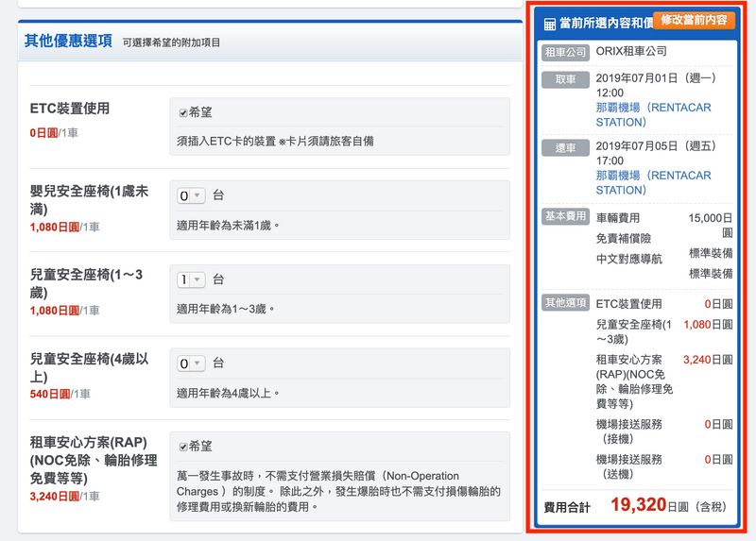Screen dimensions: 756x541
Task: Click the 540日圓/1車 price label
Action: click(60, 394)
